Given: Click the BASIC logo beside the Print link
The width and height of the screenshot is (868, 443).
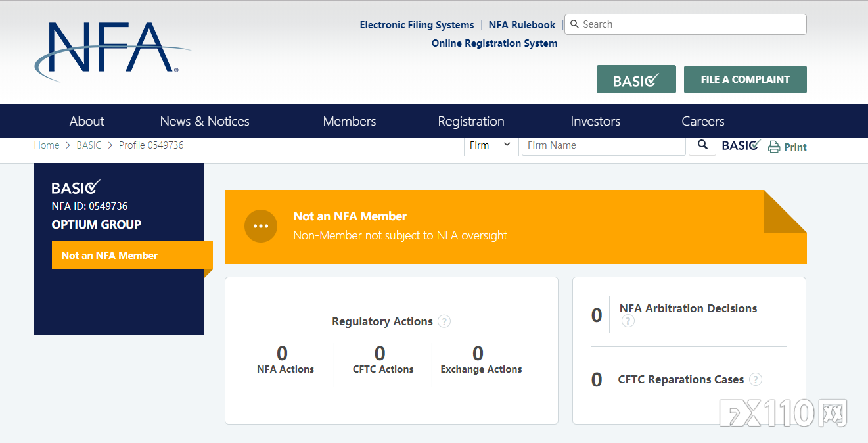Looking at the screenshot, I should pyautogui.click(x=741, y=145).
